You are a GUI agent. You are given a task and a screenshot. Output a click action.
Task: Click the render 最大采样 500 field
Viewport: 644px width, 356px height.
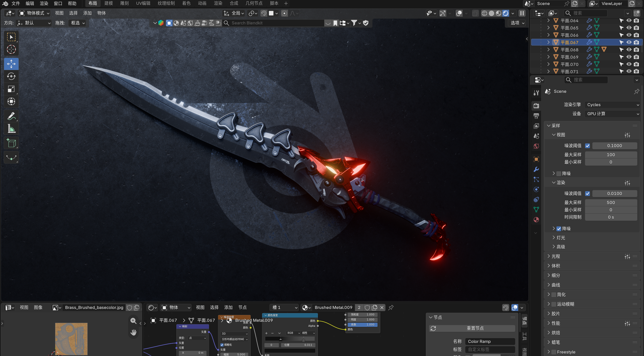pos(611,203)
